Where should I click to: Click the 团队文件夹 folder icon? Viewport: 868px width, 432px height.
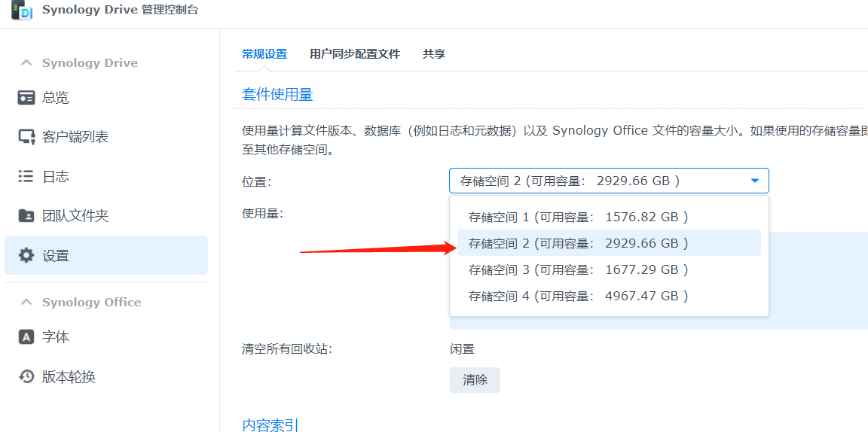click(26, 216)
